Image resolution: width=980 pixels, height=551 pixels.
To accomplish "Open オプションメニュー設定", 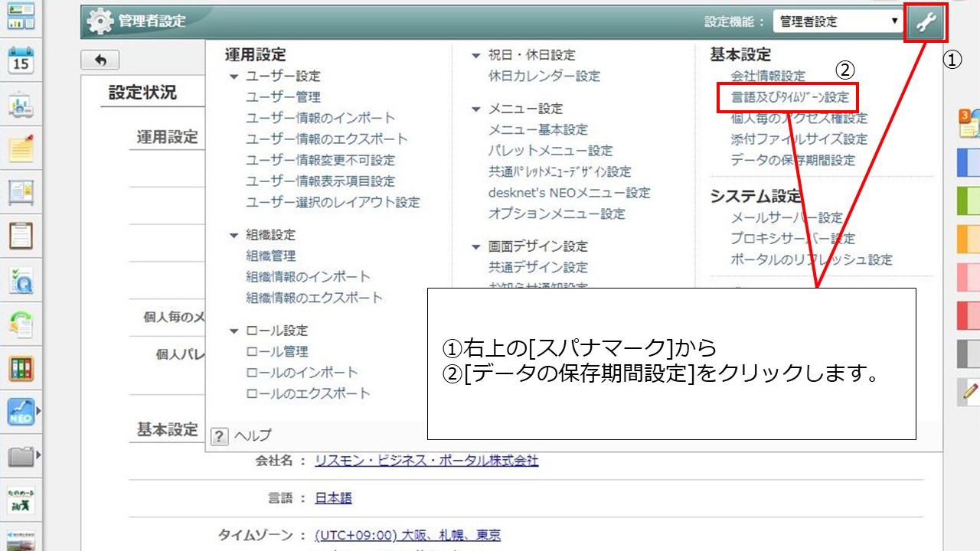I will click(557, 214).
